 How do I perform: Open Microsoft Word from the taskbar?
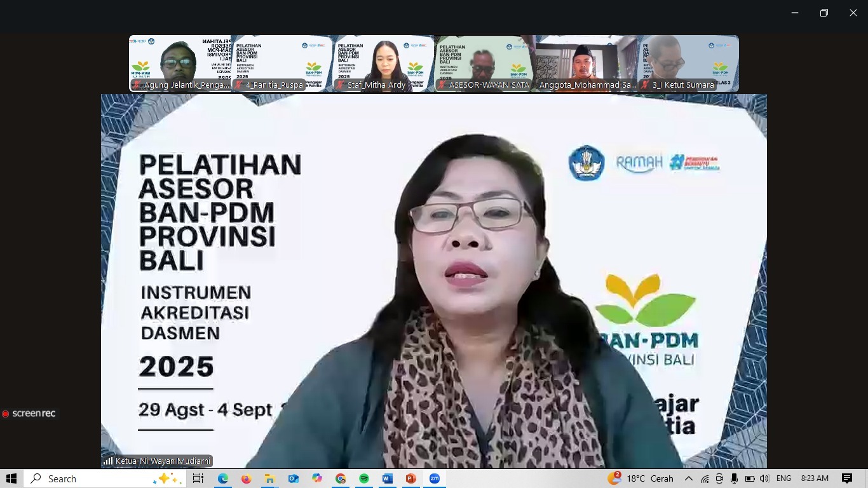point(388,478)
